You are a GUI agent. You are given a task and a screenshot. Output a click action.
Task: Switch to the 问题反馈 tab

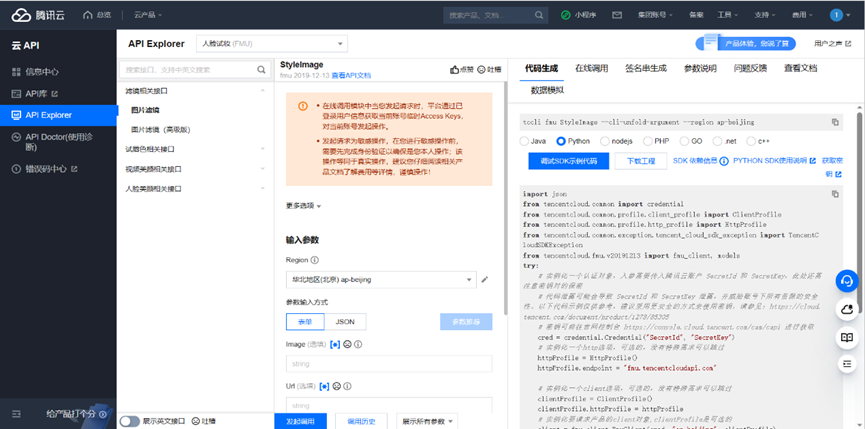pyautogui.click(x=750, y=68)
